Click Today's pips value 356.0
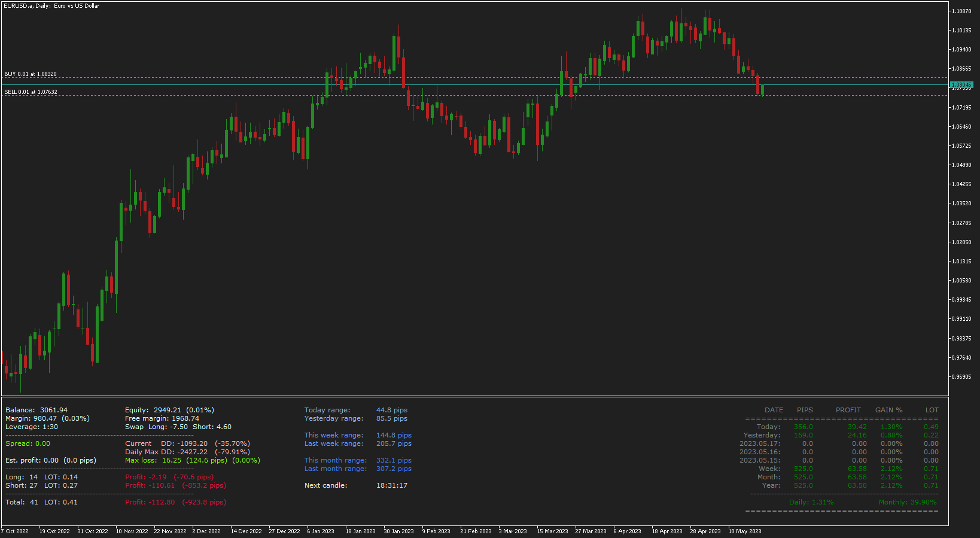The image size is (980, 538). pyautogui.click(x=804, y=427)
